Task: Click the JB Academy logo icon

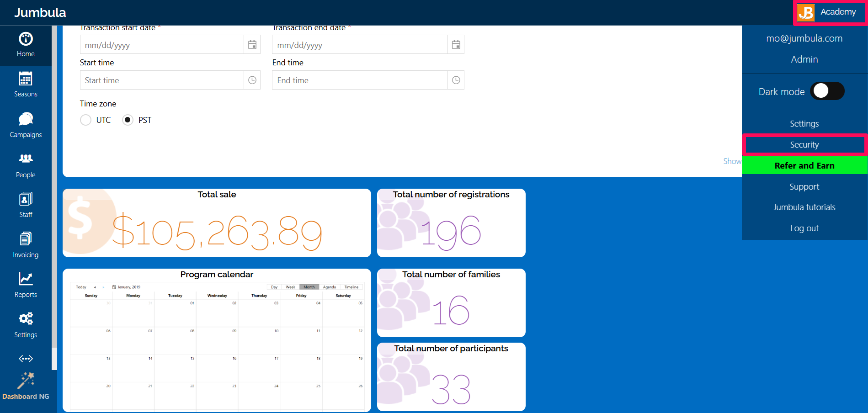Action: 806,13
